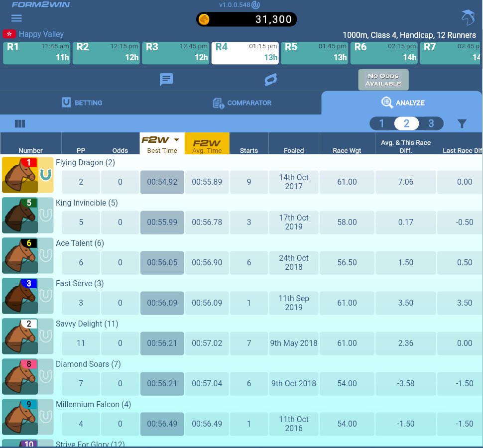Click Diamond Soars (7) name
Screen dimensions: 483x448
(89, 364)
